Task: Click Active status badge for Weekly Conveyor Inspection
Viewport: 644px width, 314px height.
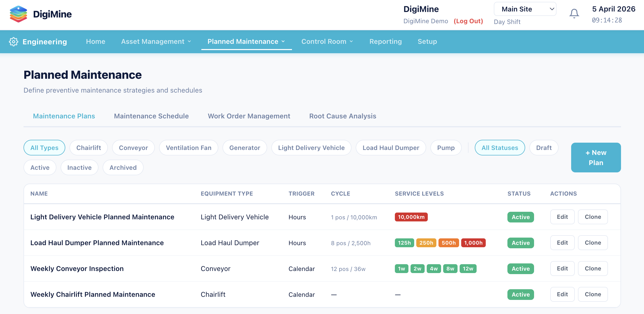Action: pyautogui.click(x=520, y=269)
